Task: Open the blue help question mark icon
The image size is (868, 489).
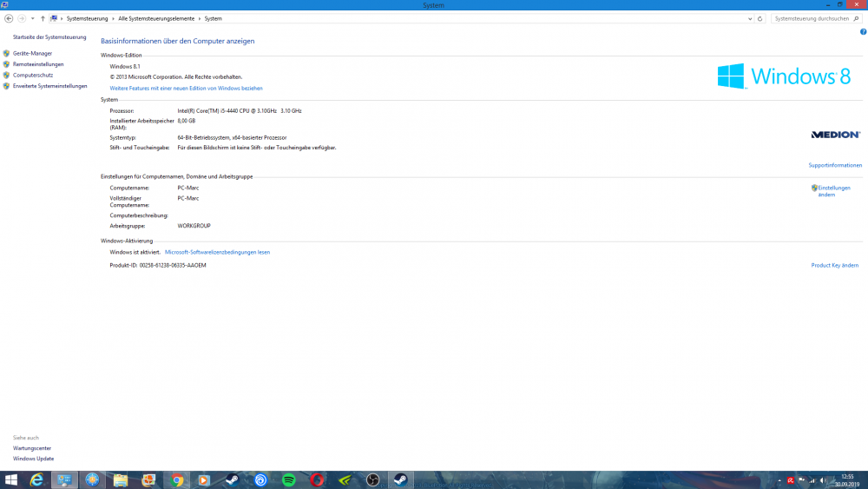Action: click(863, 31)
